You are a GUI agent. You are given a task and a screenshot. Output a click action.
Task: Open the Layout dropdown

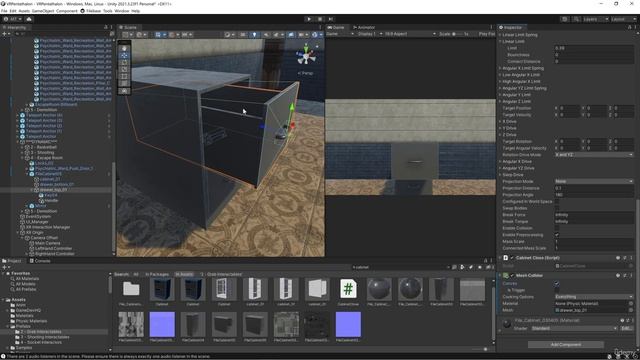[x=623, y=19]
